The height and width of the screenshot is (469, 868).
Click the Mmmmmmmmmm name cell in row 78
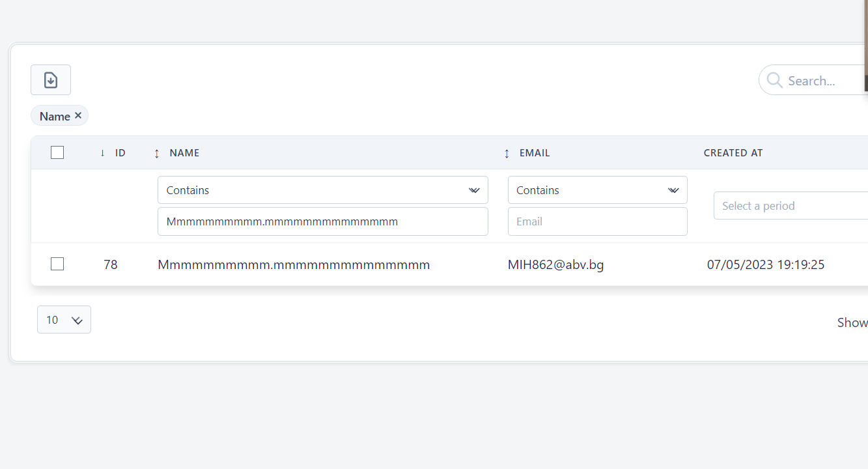294,264
